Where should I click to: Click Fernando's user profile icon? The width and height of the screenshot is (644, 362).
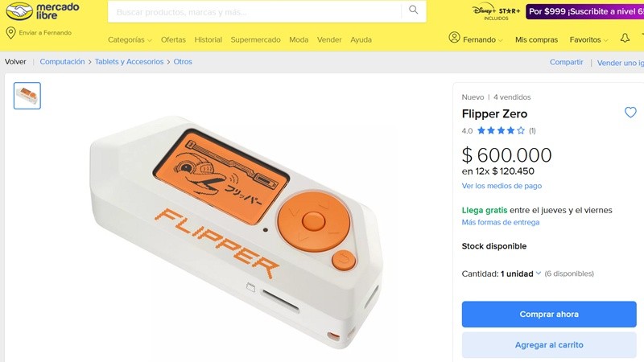point(454,38)
